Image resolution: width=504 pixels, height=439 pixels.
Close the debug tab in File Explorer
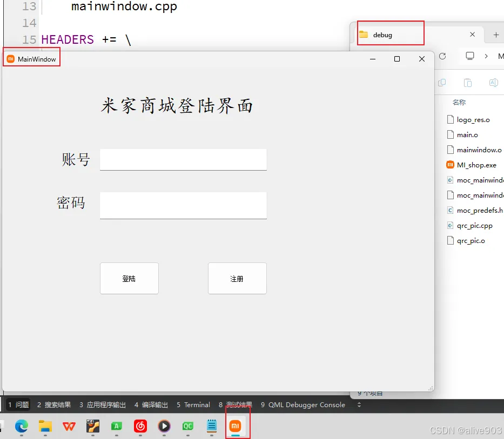coord(472,35)
